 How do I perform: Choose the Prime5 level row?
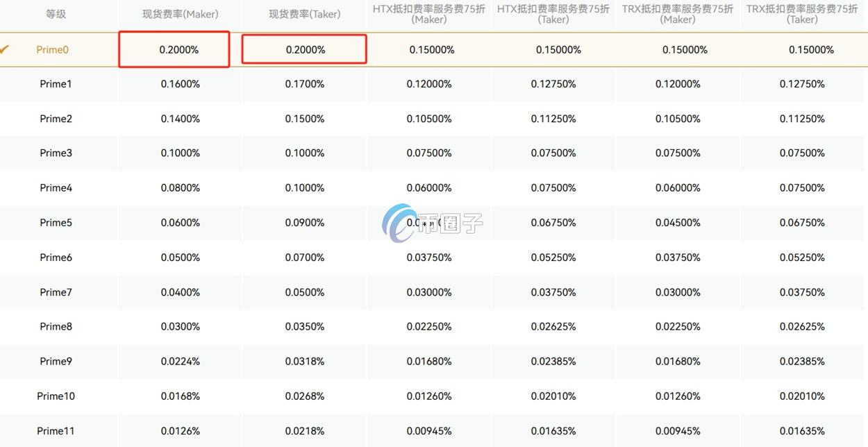(x=56, y=223)
